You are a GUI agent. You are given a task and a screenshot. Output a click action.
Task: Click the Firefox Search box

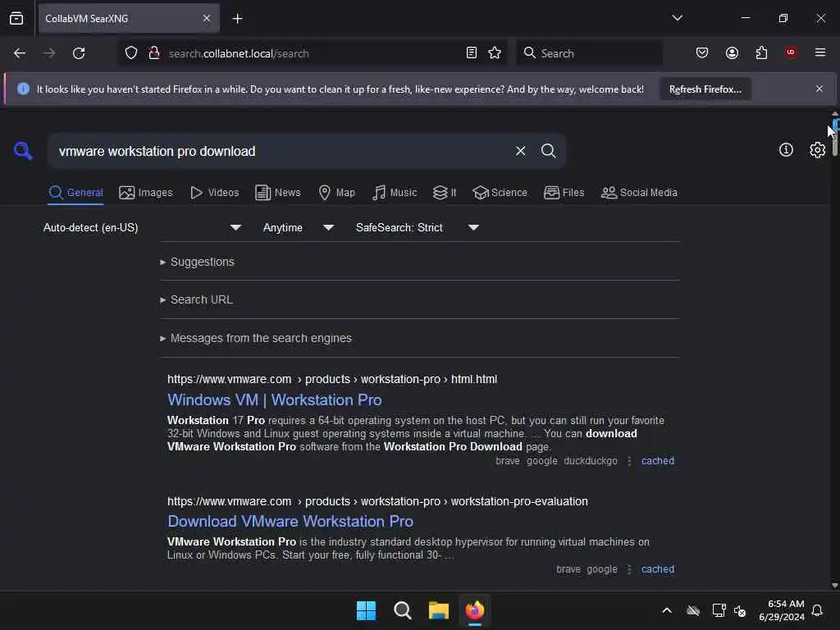pyautogui.click(x=589, y=53)
